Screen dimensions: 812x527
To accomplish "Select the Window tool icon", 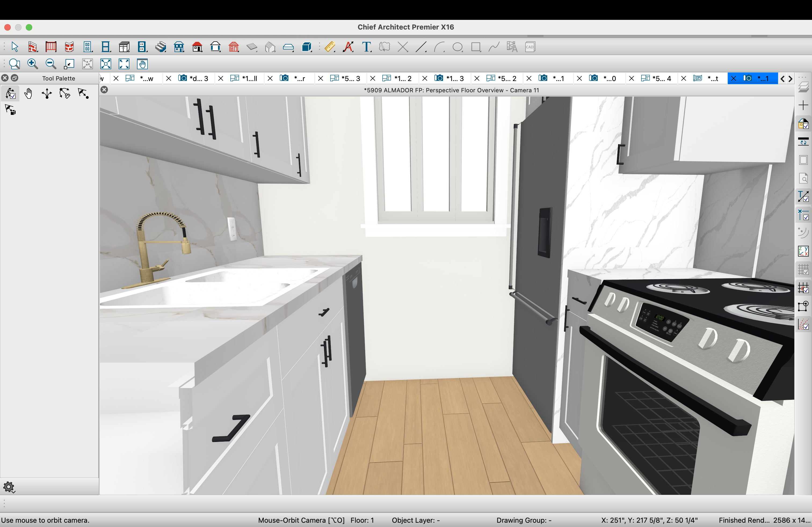I will click(x=106, y=47).
